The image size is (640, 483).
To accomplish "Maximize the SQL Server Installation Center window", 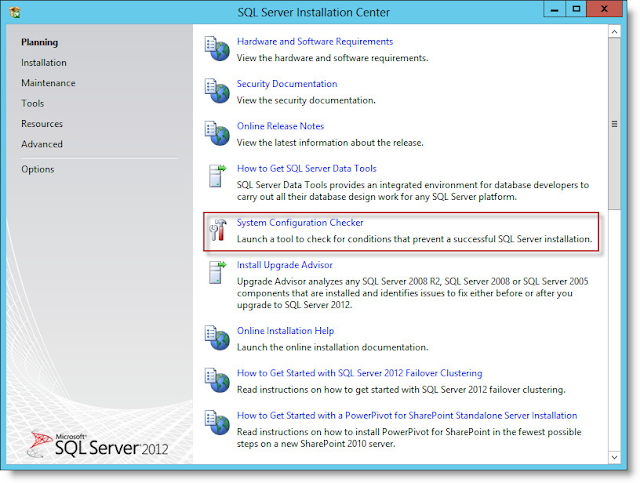I will (576, 9).
